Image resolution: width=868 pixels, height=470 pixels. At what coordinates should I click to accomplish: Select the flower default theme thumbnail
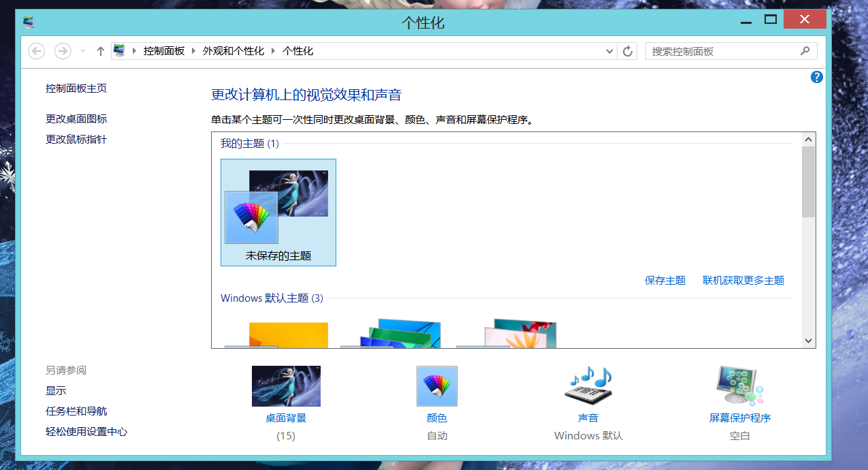pos(507,333)
